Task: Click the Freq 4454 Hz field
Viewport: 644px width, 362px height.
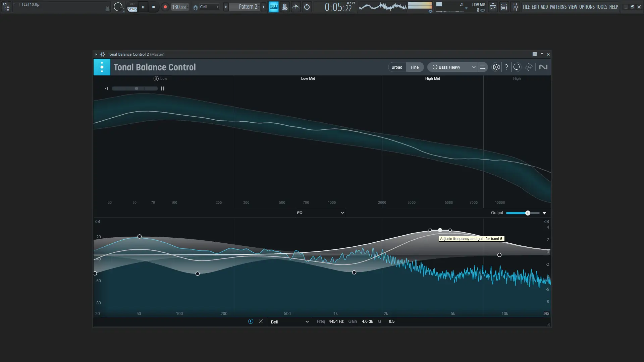Action: pos(336,321)
